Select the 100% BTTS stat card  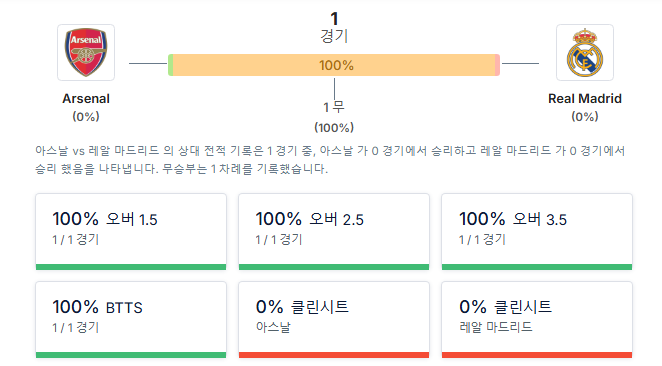[131, 320]
